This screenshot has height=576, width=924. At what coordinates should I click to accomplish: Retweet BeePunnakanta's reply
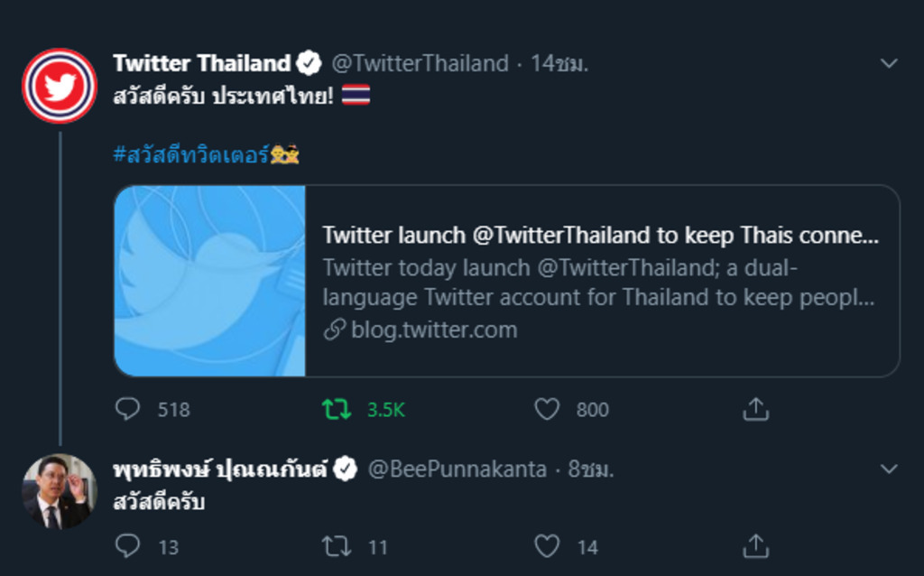click(x=337, y=546)
